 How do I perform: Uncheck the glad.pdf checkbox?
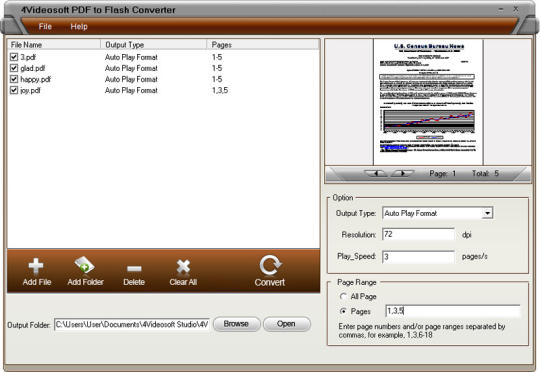[14, 68]
